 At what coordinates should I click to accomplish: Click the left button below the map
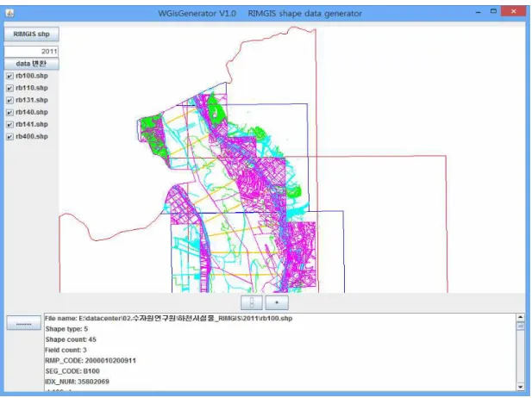(x=252, y=302)
